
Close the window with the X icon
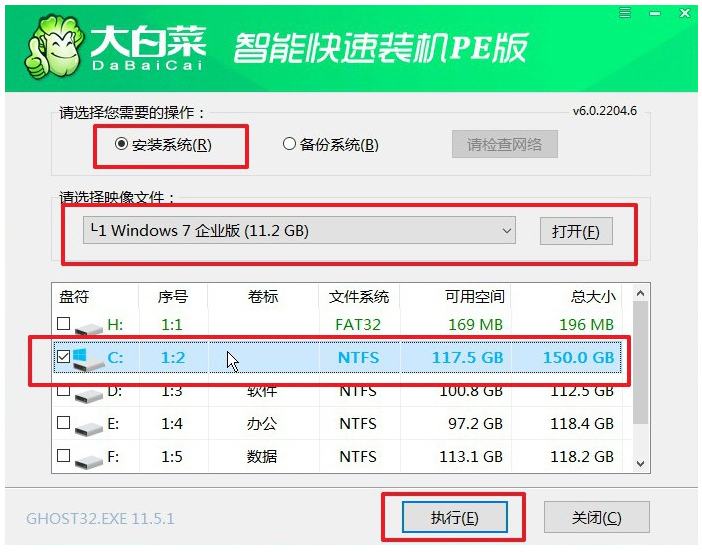point(685,13)
